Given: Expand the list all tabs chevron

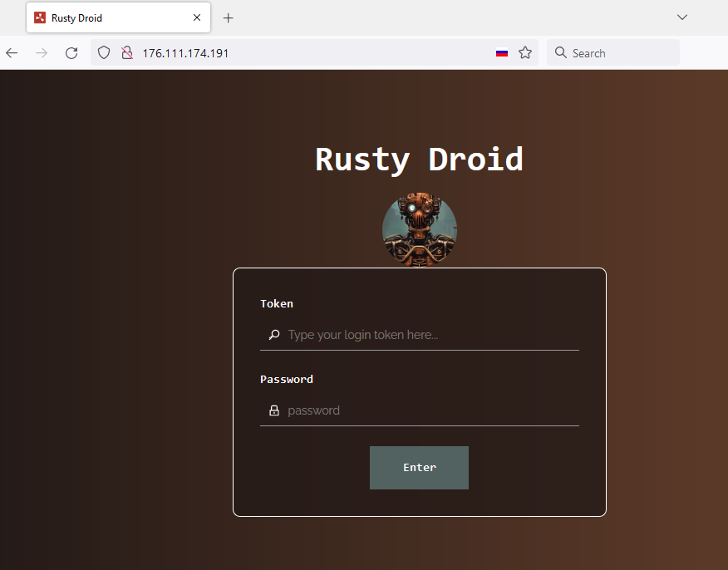Looking at the screenshot, I should [682, 17].
